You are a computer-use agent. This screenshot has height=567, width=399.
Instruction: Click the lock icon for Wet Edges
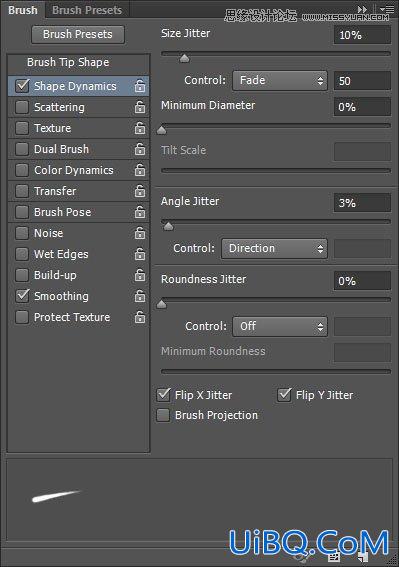[x=140, y=254]
